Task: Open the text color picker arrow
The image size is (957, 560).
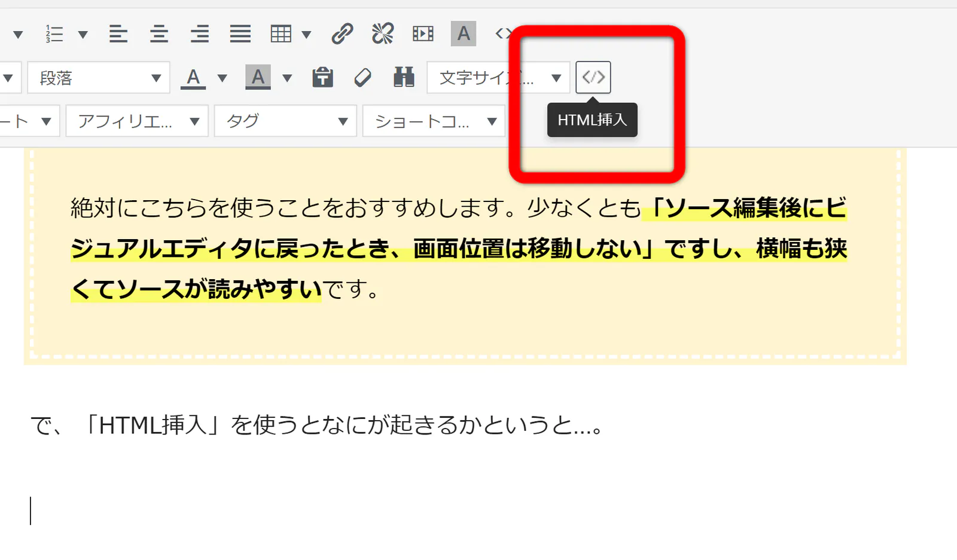Action: point(222,78)
